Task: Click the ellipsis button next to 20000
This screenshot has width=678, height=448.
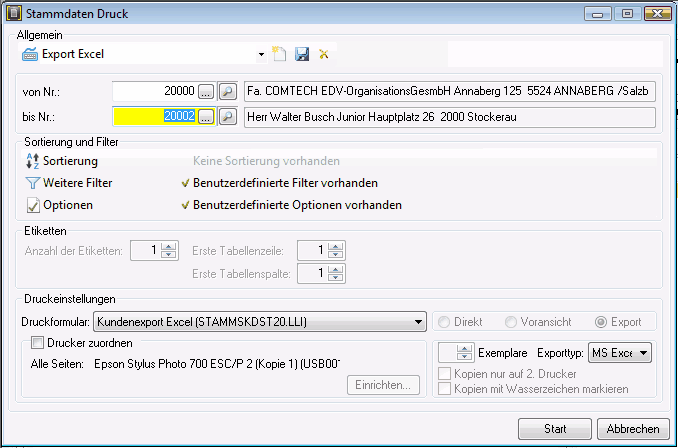Action: click(206, 91)
